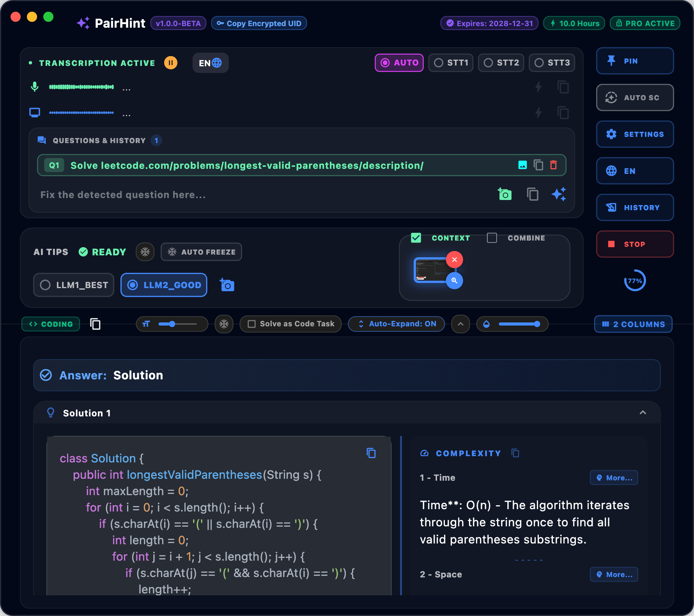Select the LLM2_GOOD model
694x616 pixels.
click(164, 285)
